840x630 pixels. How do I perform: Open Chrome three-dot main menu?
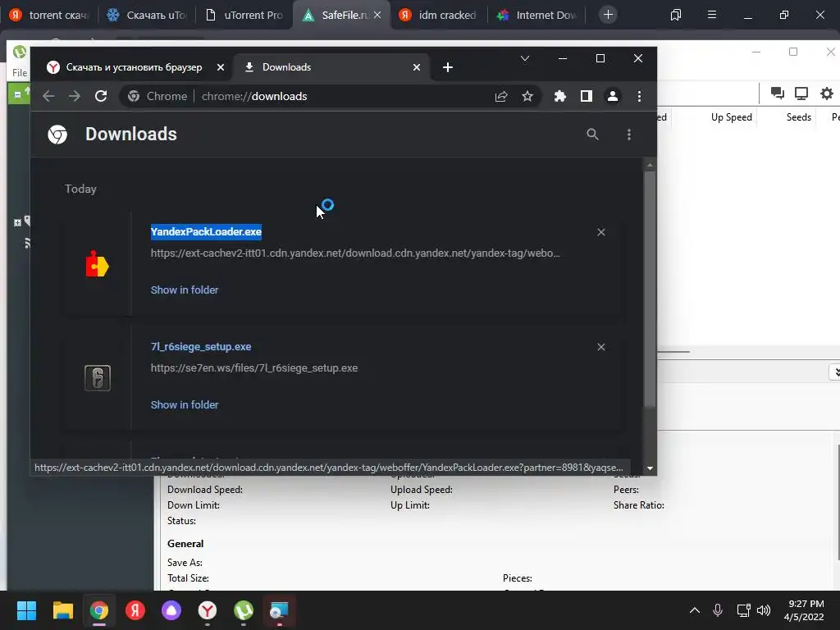[639, 97]
